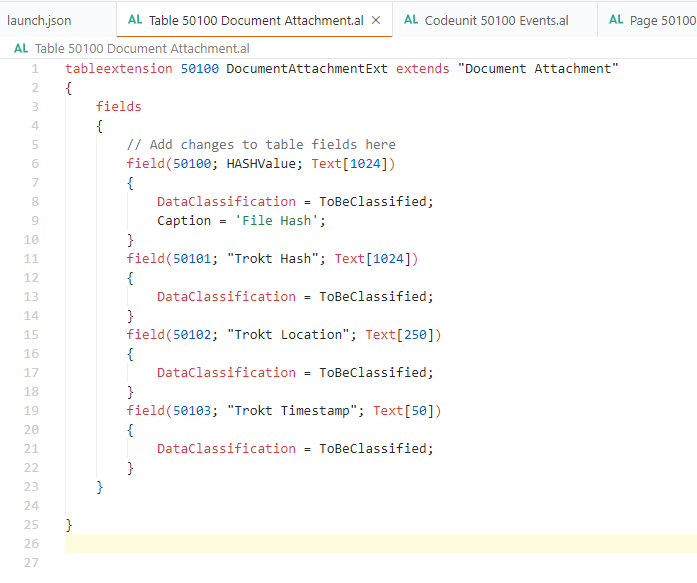Image resolution: width=697 pixels, height=583 pixels.
Task: Click Text[1024] type on line 11
Action: [373, 259]
